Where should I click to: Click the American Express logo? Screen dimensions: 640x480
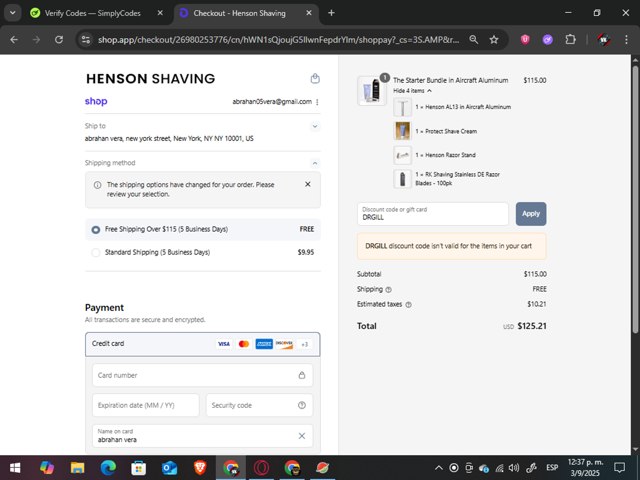(264, 344)
